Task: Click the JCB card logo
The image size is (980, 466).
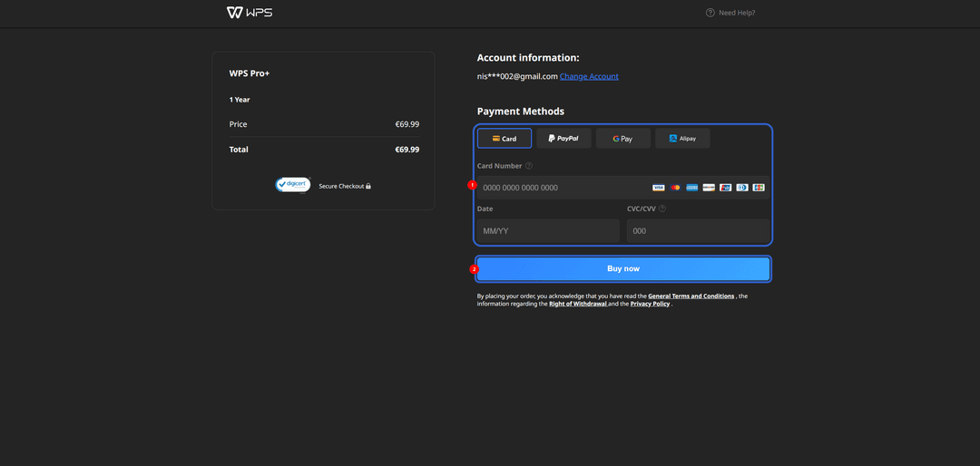Action: (759, 188)
